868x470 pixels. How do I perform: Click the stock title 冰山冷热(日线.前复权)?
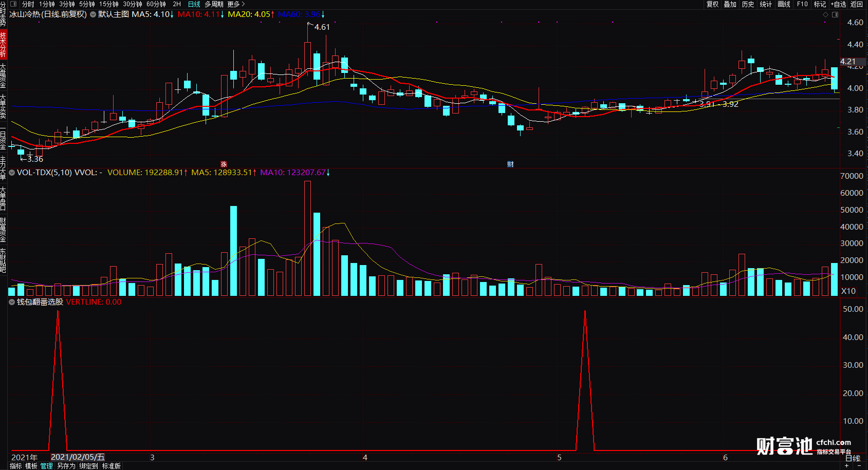(x=48, y=14)
